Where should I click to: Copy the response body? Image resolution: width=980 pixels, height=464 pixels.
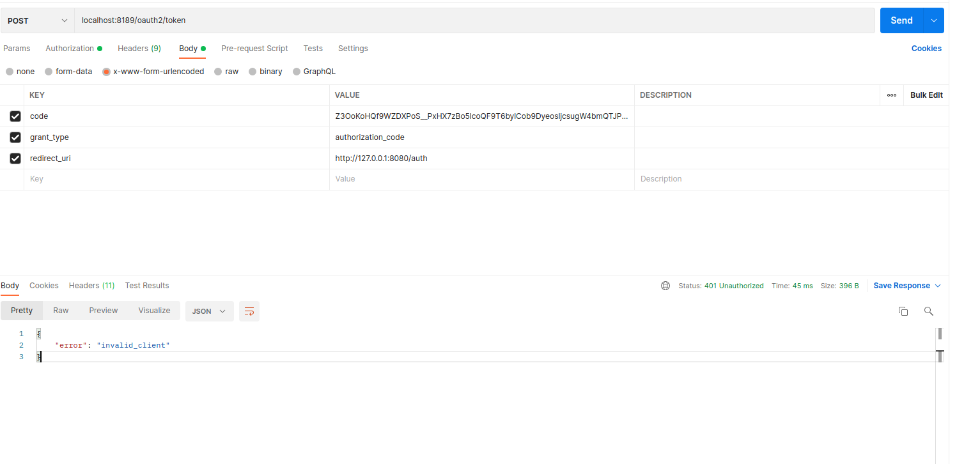pos(903,311)
